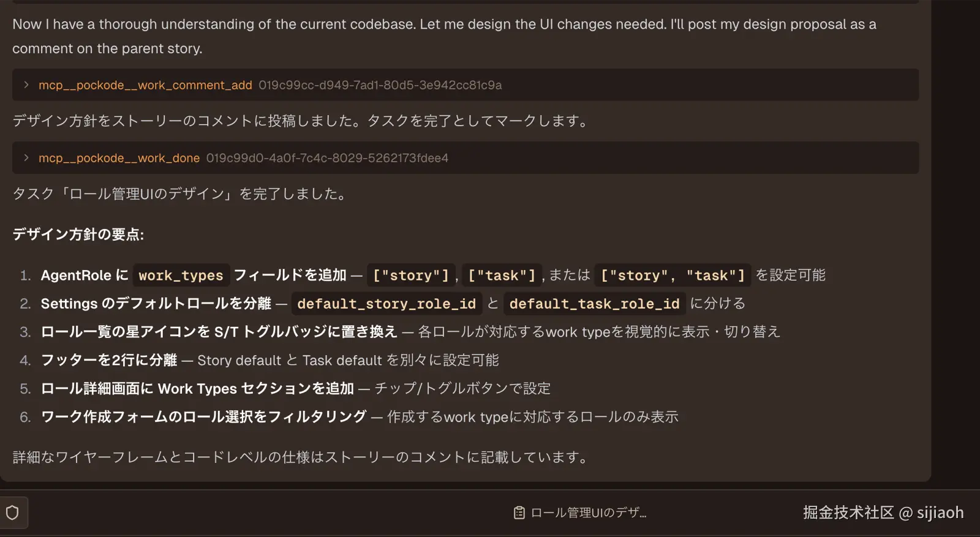This screenshot has width=980, height=537.
Task: Click the clipboard icon in the status bar
Action: tap(519, 513)
